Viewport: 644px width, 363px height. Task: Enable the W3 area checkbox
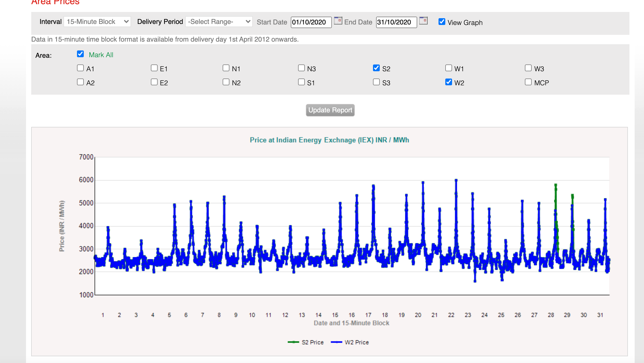coord(528,68)
